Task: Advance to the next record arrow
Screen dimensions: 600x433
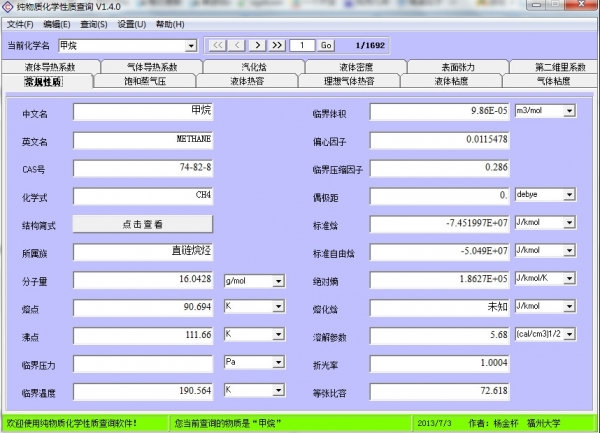Action: tap(256, 45)
